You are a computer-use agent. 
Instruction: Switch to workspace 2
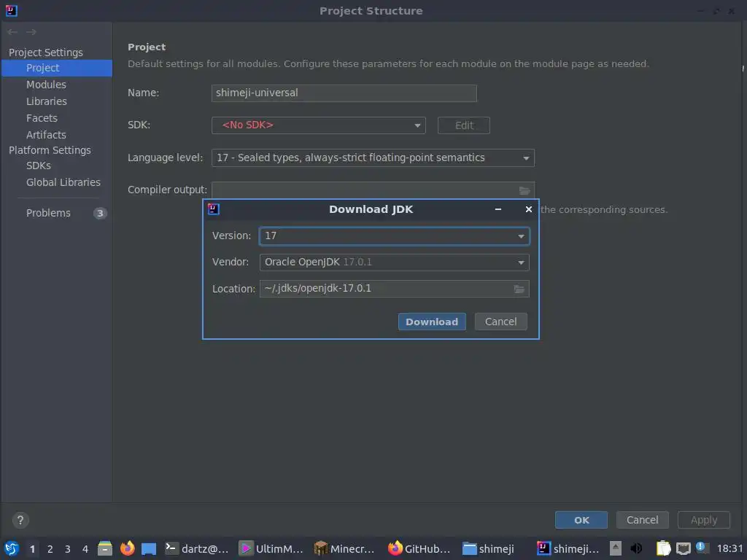click(x=50, y=549)
